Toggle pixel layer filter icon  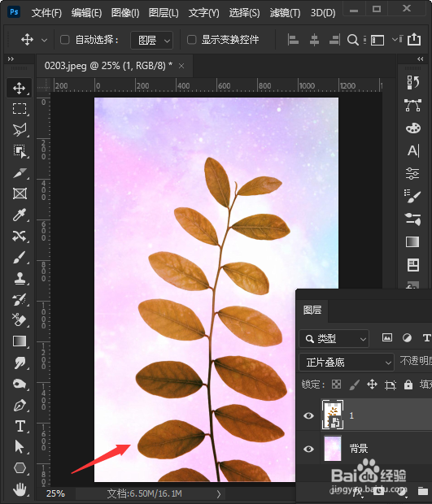click(387, 338)
